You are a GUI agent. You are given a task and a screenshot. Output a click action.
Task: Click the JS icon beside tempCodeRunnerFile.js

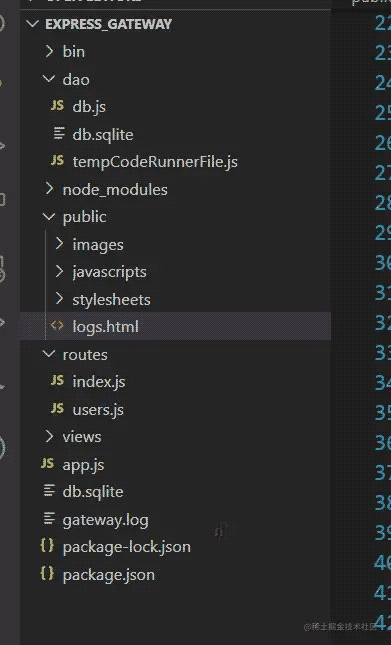coord(57,161)
